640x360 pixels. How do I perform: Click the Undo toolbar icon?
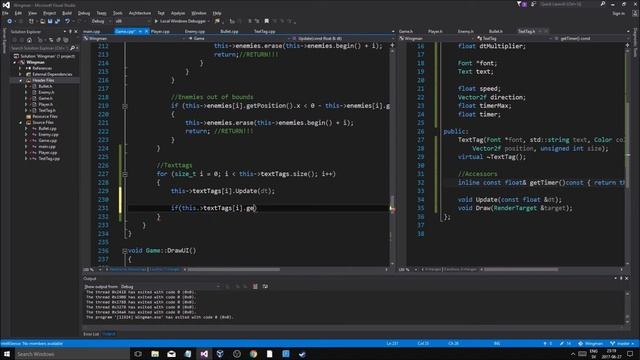pyautogui.click(x=67, y=21)
